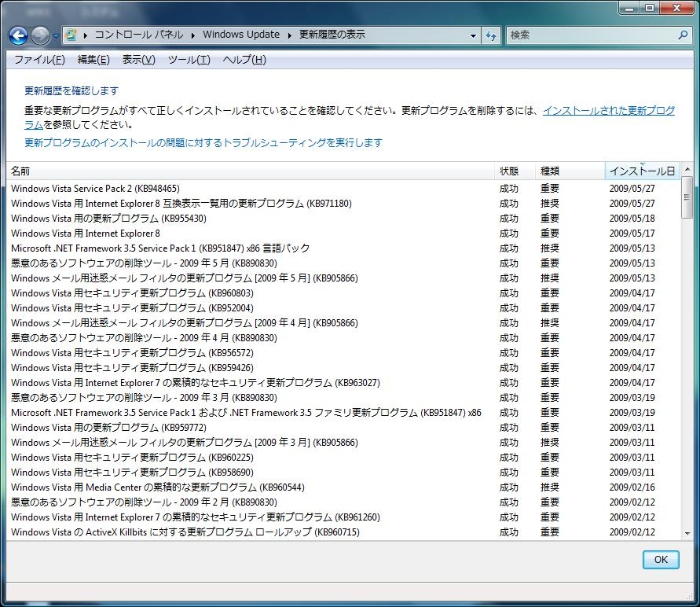Select the IE 7 cumulative update KB963027 row
Image resolution: width=700 pixels, height=607 pixels.
(343, 383)
